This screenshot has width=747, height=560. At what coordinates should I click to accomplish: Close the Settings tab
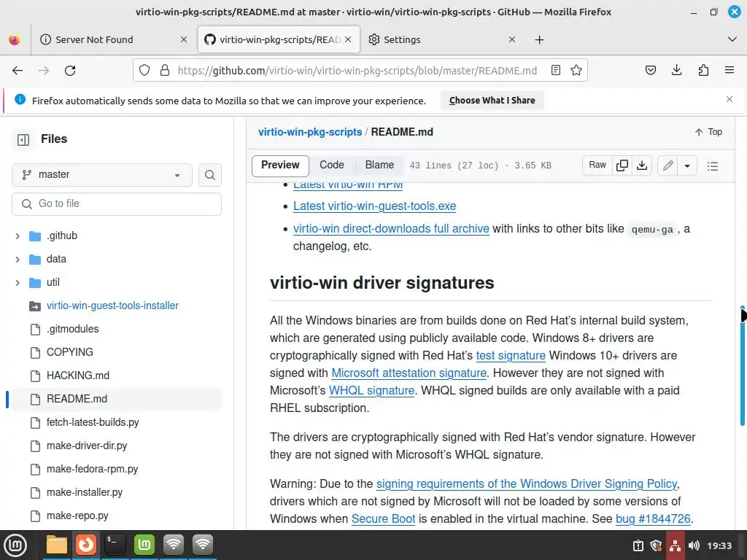511,39
